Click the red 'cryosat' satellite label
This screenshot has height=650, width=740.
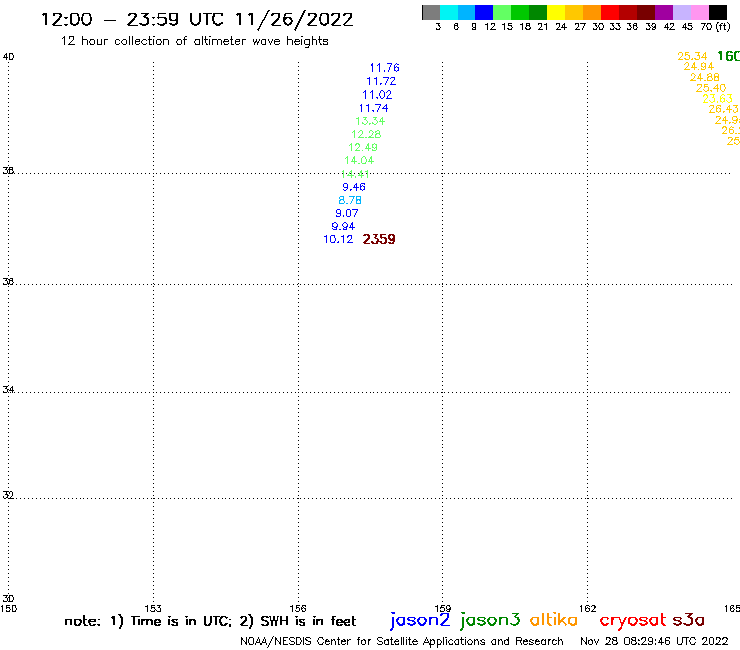point(633,620)
